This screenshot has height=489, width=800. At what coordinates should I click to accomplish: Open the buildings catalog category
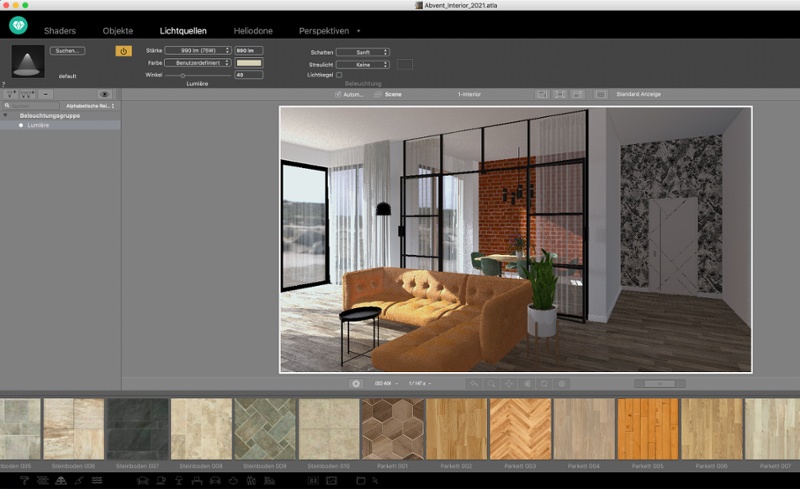pos(269,480)
